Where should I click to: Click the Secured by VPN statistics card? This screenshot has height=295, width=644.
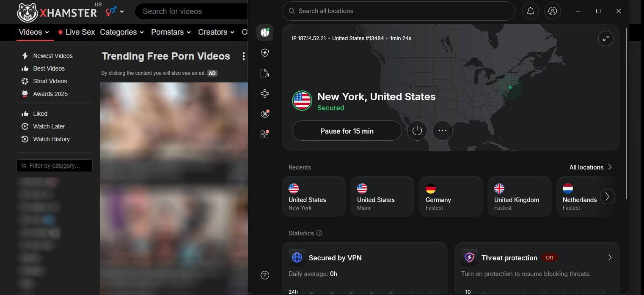365,269
